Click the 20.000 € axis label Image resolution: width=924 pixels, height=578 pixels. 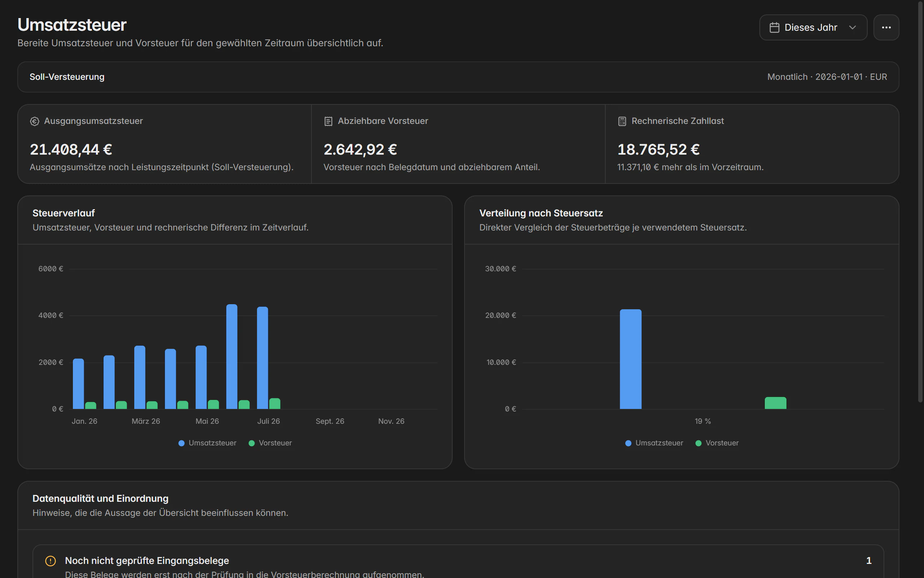coord(501,316)
